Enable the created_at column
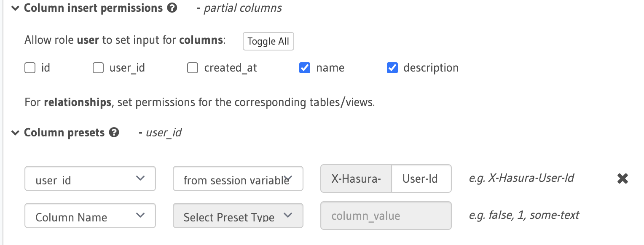The height and width of the screenshot is (245, 644). (x=193, y=68)
